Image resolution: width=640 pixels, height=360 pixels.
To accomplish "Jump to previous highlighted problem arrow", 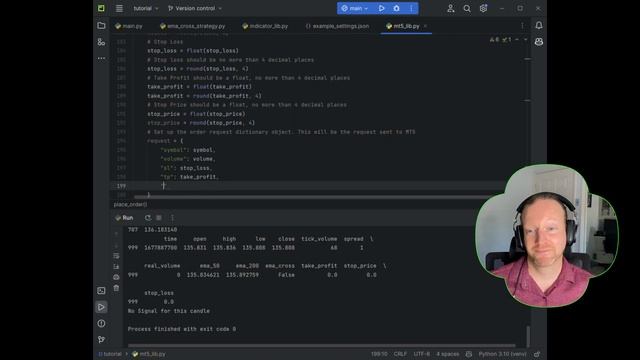I will point(517,40).
